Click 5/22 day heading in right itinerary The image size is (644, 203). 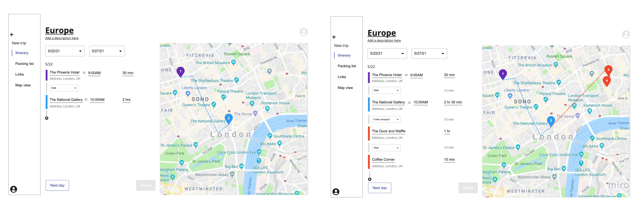click(x=371, y=67)
